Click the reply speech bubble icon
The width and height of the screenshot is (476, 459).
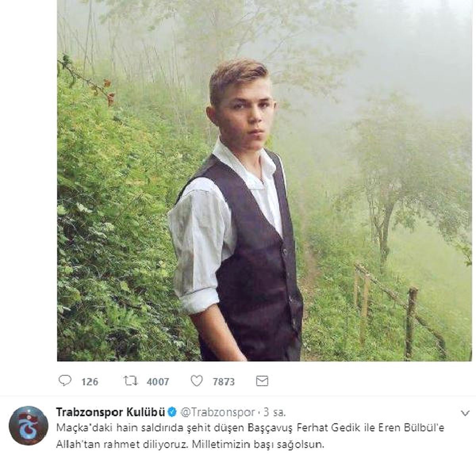(64, 381)
